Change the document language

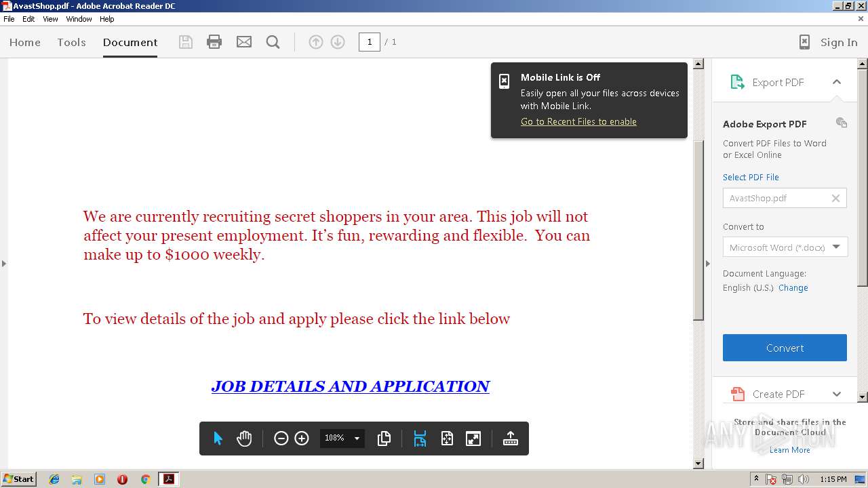tap(793, 288)
